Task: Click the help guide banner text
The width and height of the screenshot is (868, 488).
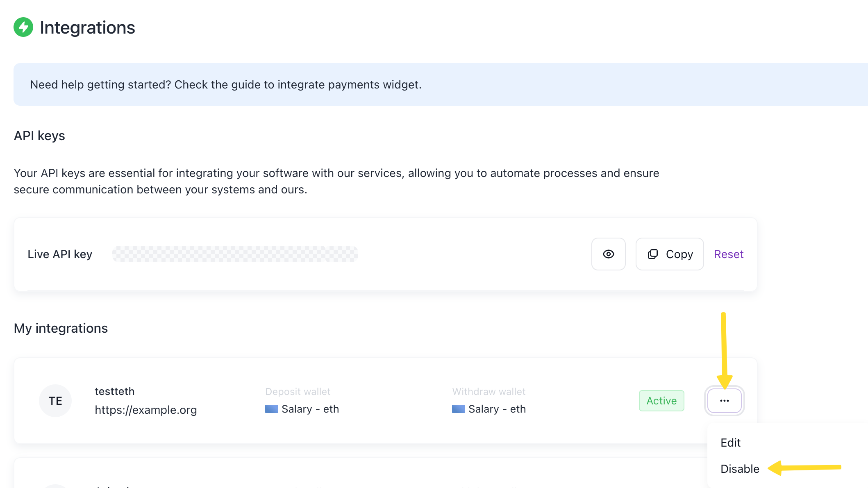Action: click(225, 84)
